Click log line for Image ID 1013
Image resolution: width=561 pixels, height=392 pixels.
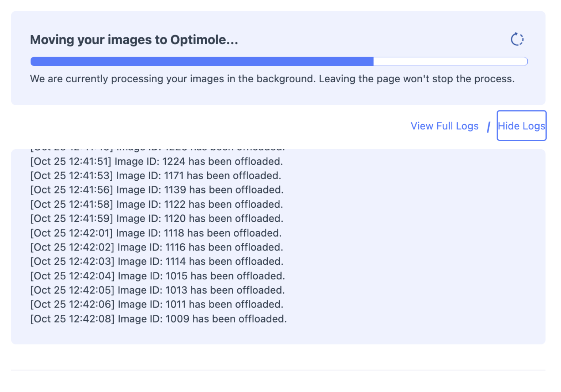(158, 290)
